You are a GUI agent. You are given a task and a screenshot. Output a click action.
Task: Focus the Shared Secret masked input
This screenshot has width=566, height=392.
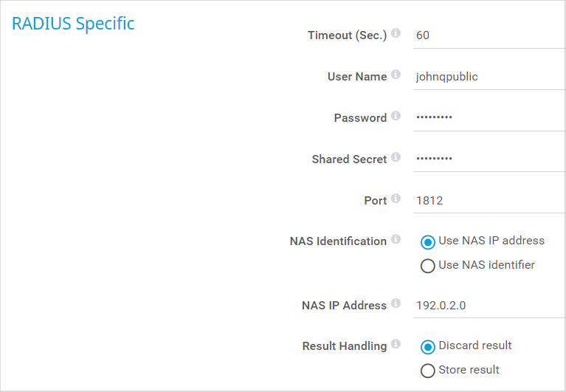(x=489, y=159)
